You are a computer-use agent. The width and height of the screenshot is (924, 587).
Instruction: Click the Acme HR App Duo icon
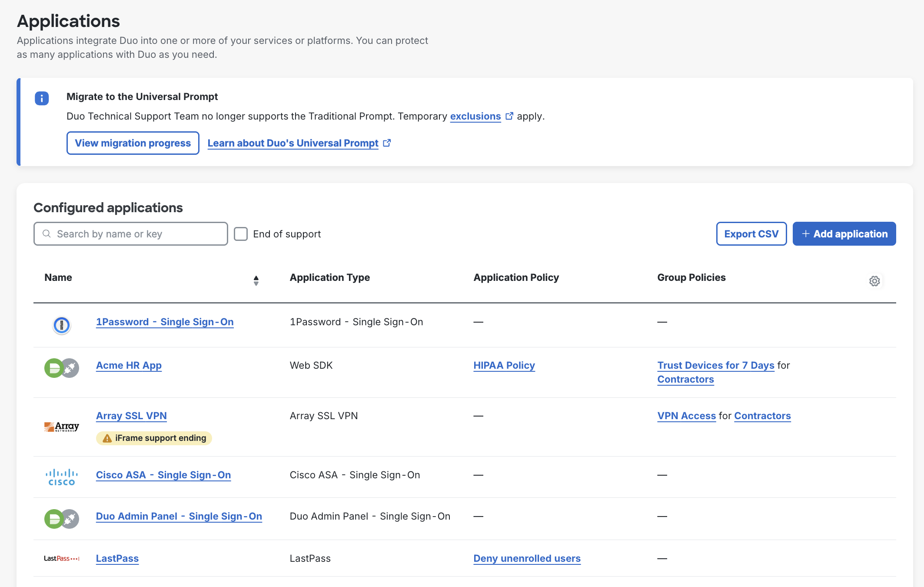(x=61, y=368)
